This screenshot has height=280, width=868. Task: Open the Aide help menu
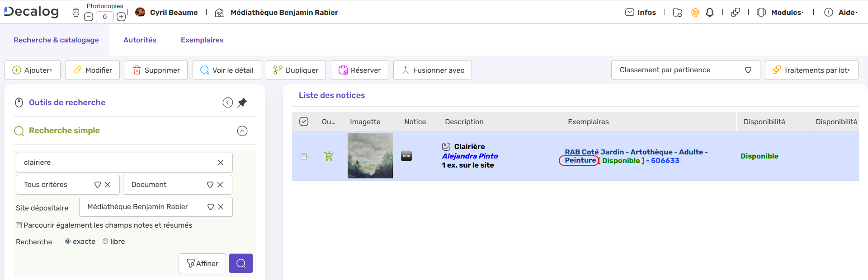(x=841, y=12)
